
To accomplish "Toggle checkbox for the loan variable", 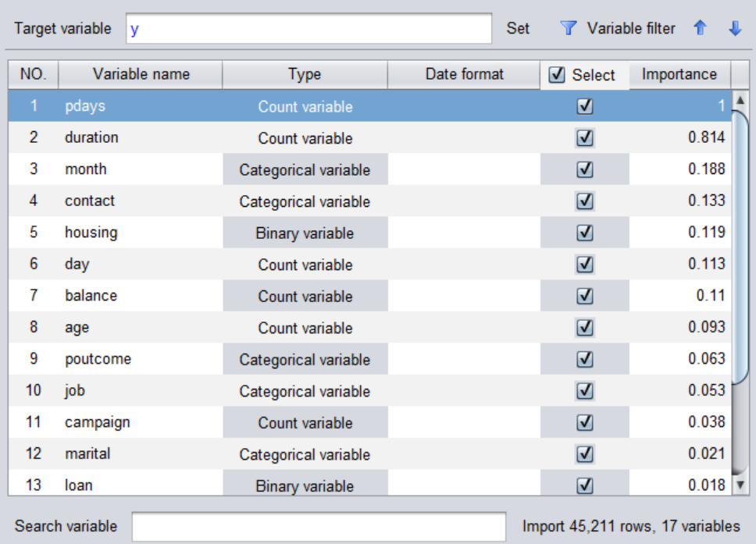I will coord(584,485).
